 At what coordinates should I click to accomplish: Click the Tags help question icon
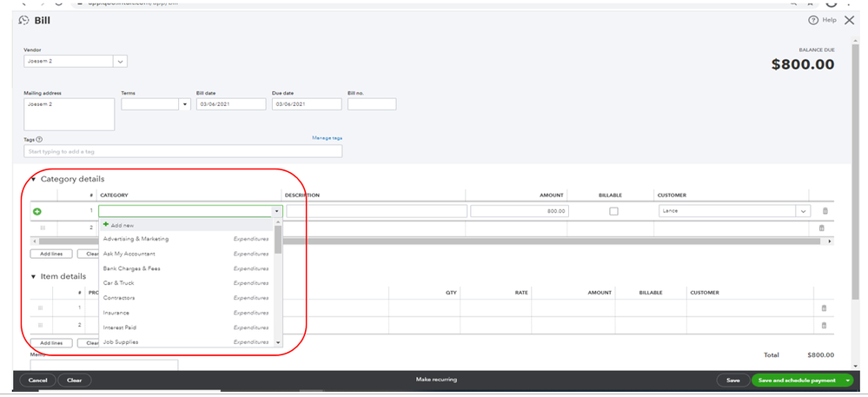[39, 140]
